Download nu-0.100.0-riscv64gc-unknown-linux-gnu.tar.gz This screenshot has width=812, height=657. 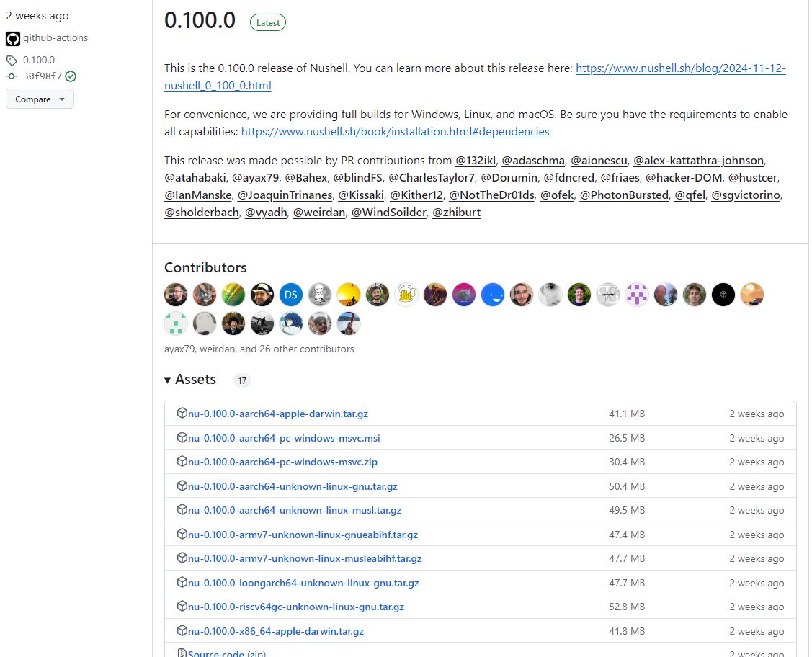tap(296, 607)
